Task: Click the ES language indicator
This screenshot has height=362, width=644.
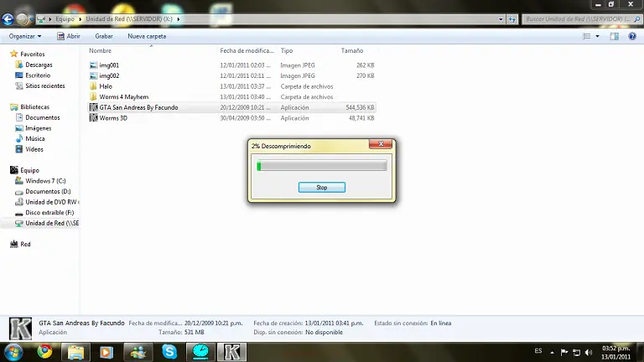Action: (538, 351)
